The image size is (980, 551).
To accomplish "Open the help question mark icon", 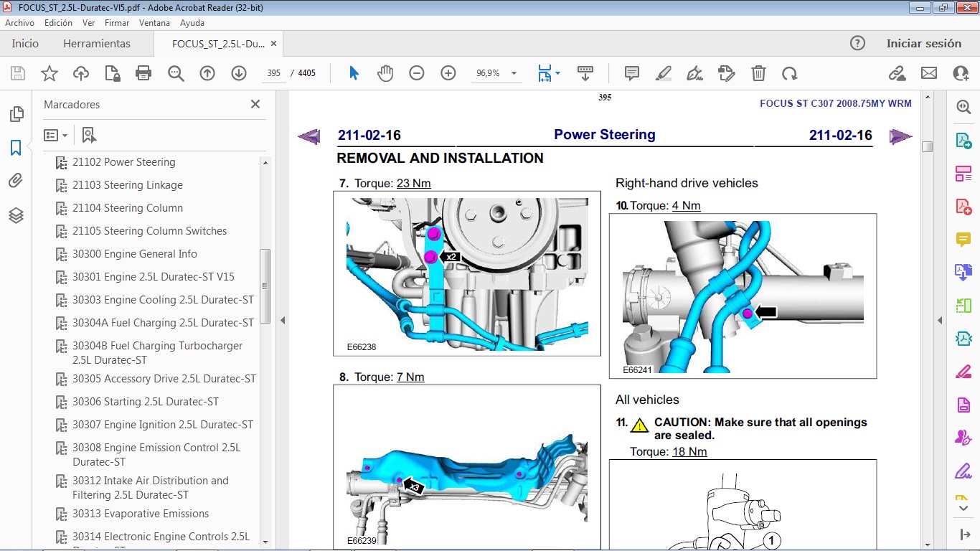I will point(857,43).
